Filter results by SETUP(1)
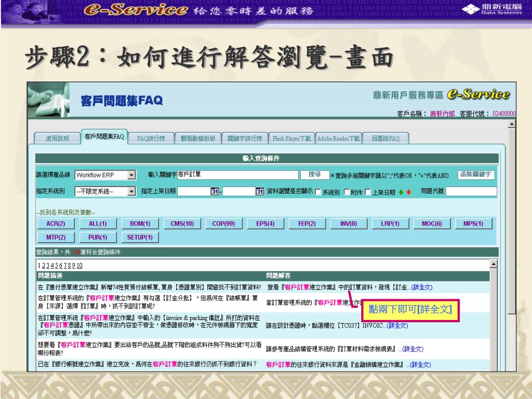Viewport: 532px width, 399px height. click(x=140, y=237)
